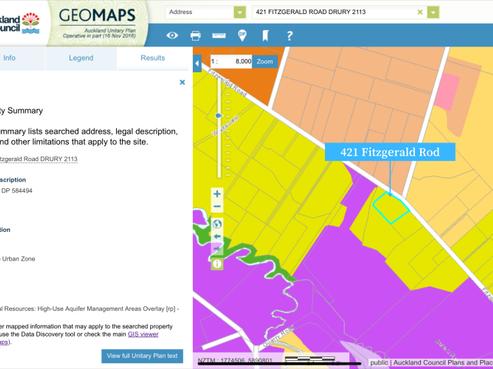Click the map scale input field
493x369 pixels.
[x=231, y=62]
